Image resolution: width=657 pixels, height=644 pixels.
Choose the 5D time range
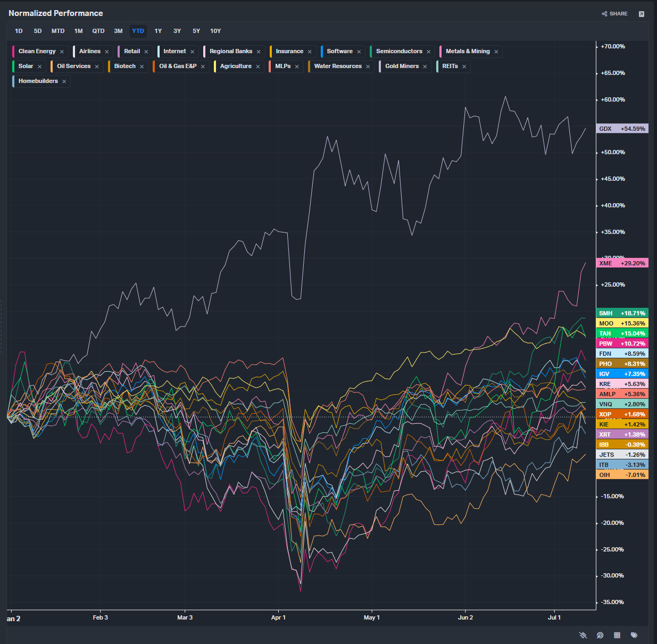[38, 31]
